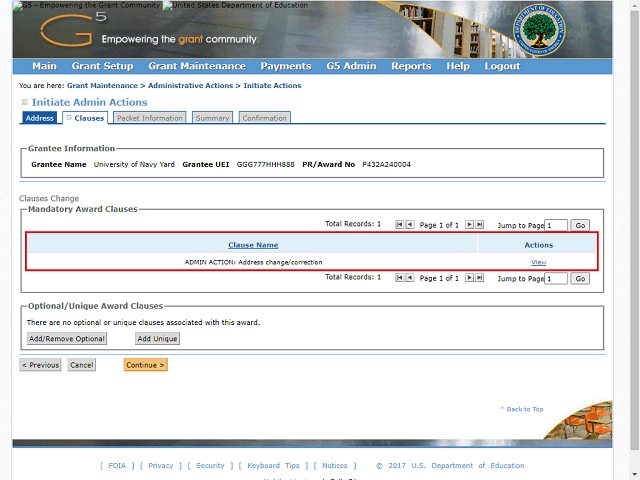Click the Continue button
Image resolution: width=640 pixels, height=480 pixels.
point(146,365)
